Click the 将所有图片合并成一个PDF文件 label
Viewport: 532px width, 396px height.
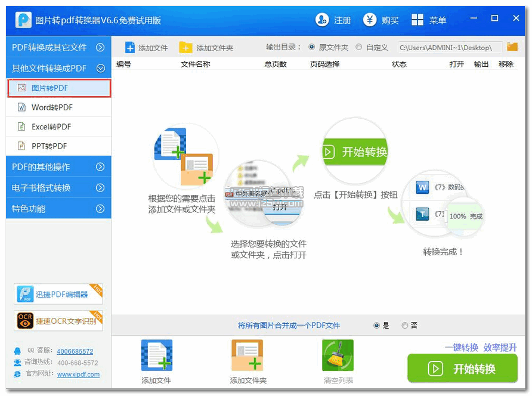tap(289, 326)
